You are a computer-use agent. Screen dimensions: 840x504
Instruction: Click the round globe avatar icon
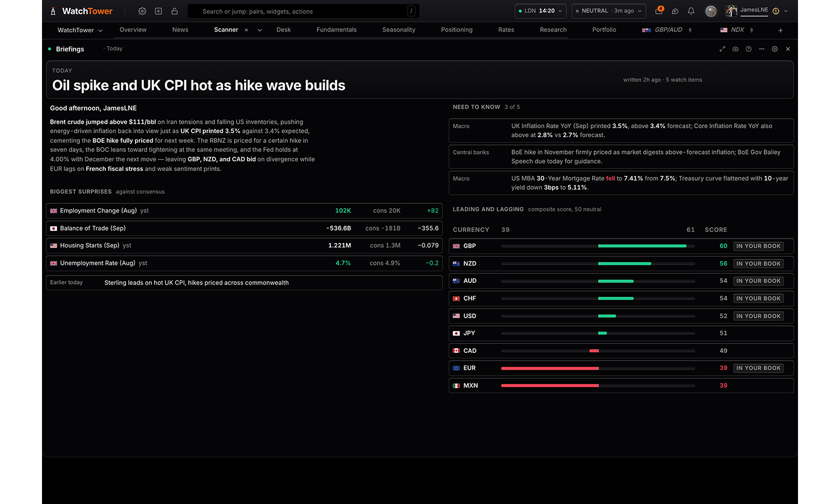point(711,11)
